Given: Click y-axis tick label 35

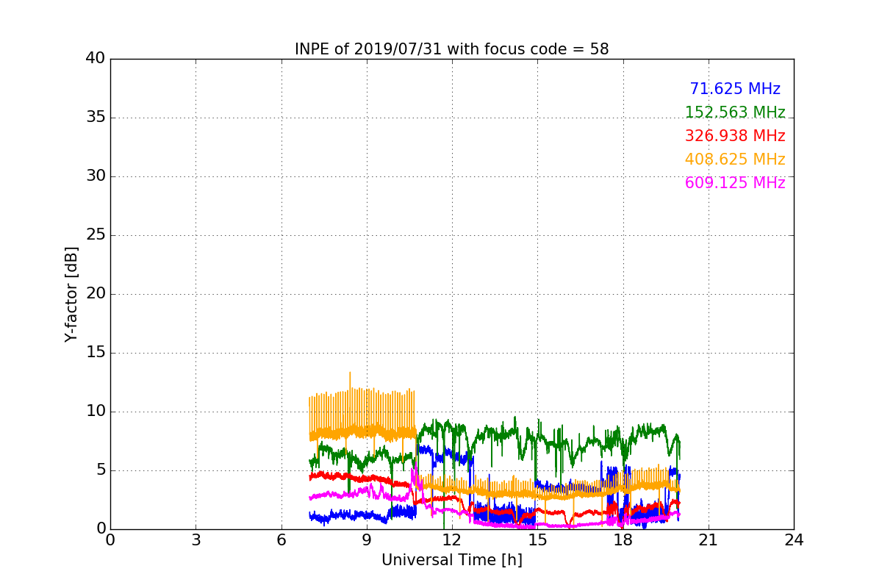Looking at the screenshot, I should tap(96, 118).
